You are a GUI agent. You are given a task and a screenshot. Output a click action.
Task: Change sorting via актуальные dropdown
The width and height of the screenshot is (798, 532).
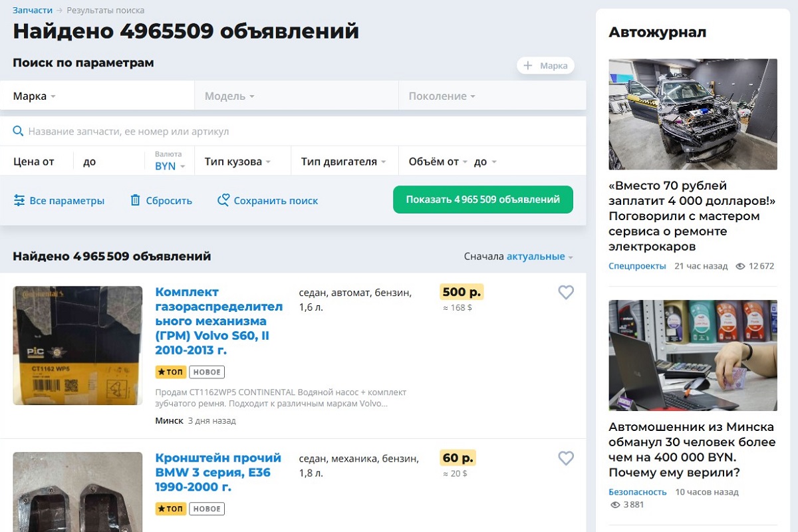click(539, 256)
